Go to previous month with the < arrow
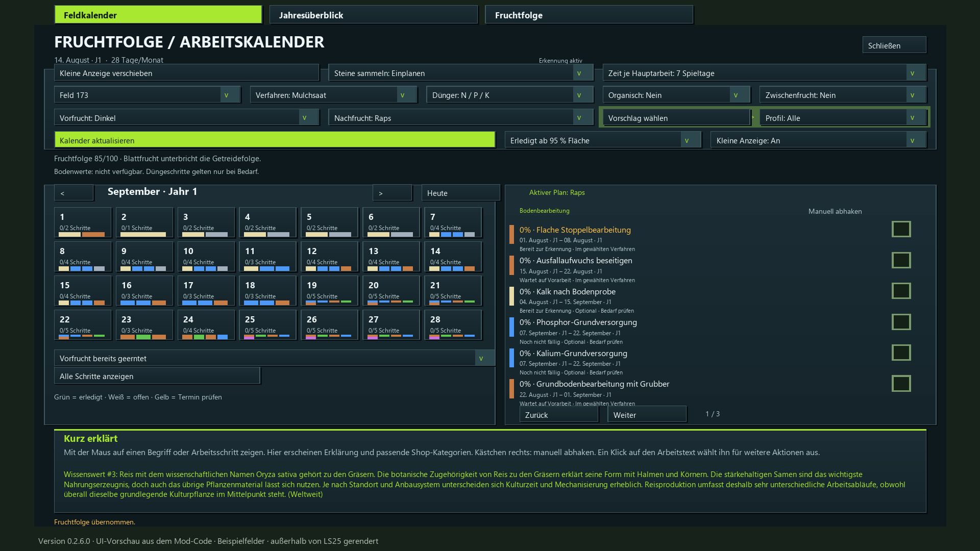 coord(74,193)
